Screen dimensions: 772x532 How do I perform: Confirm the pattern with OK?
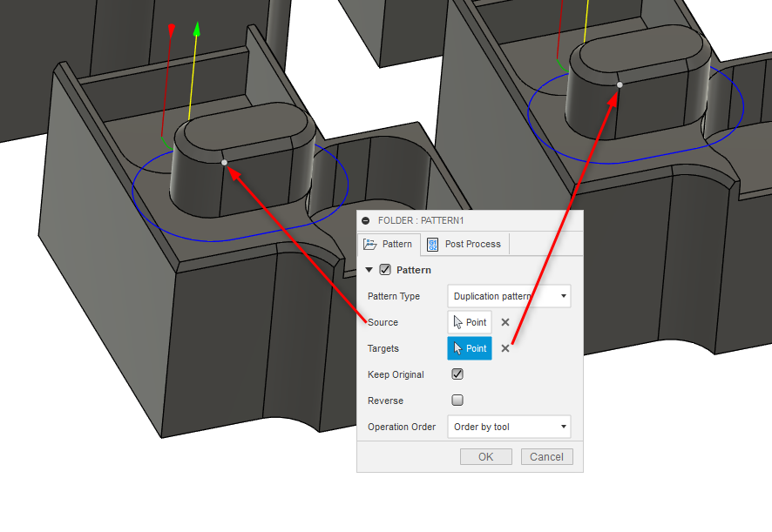[485, 456]
